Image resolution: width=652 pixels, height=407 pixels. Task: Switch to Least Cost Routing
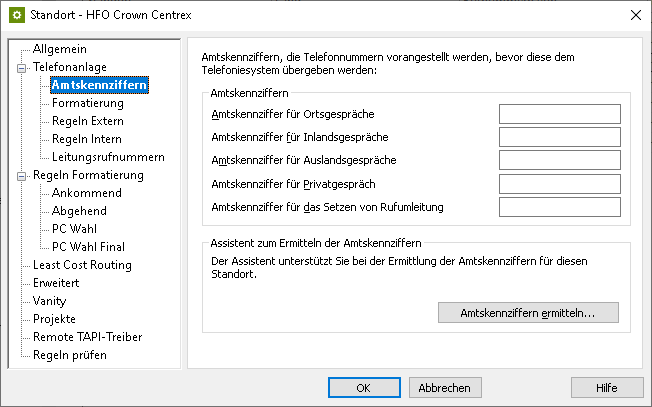pos(82,265)
